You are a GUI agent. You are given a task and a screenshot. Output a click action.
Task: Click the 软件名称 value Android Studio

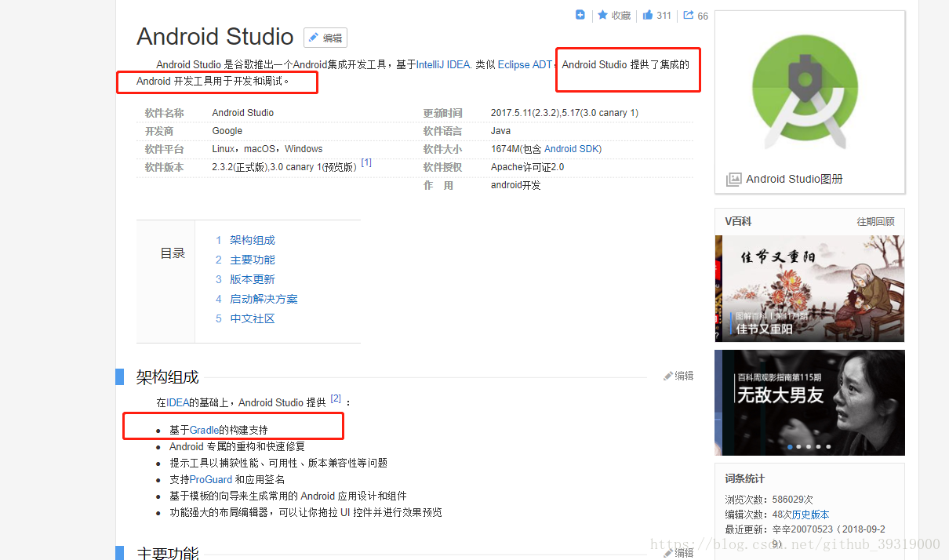tap(243, 113)
